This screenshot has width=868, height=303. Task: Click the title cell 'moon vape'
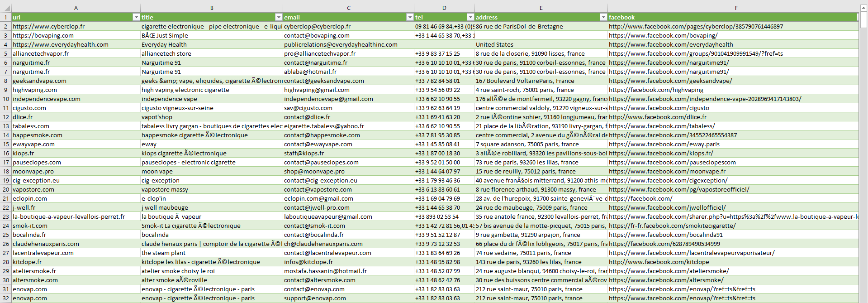[x=212, y=171]
